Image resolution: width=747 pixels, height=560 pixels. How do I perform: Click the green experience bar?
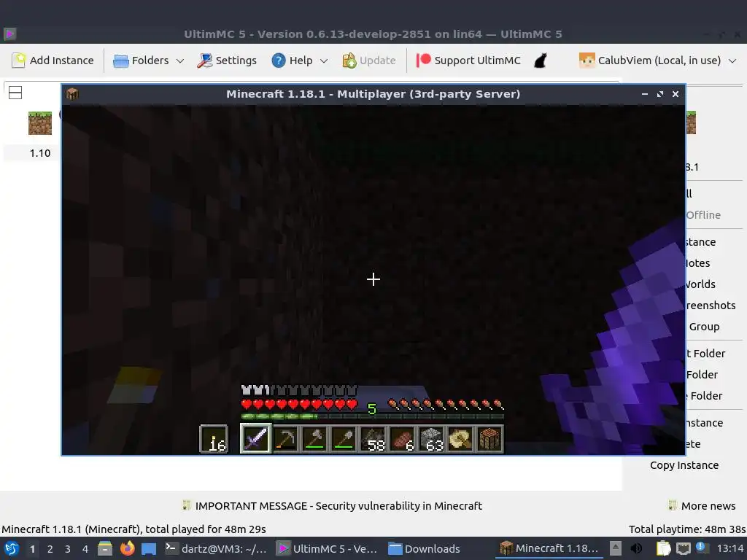(x=372, y=416)
